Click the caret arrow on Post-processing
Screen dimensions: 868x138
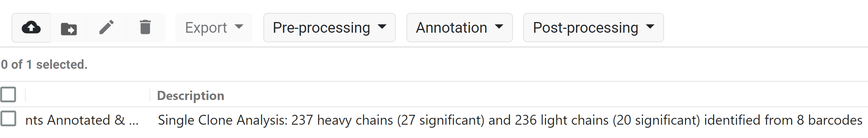pos(650,27)
